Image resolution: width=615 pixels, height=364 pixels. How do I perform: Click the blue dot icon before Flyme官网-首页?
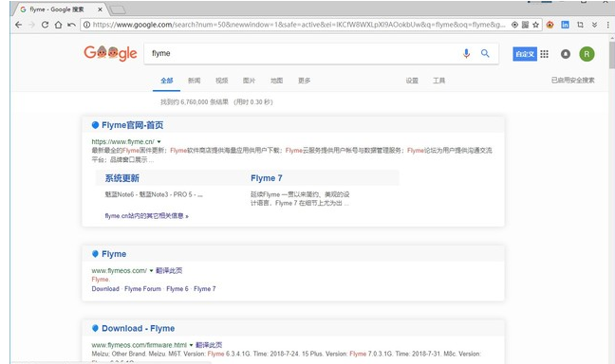click(x=95, y=125)
